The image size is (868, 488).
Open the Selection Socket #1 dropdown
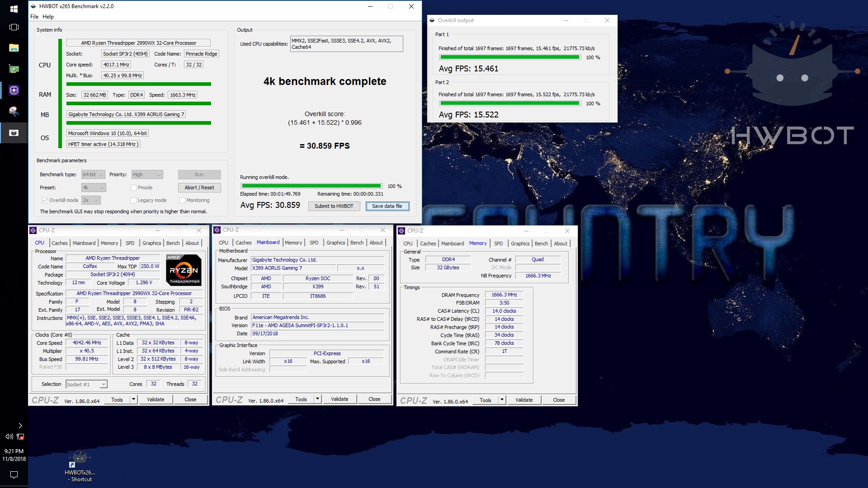point(86,385)
